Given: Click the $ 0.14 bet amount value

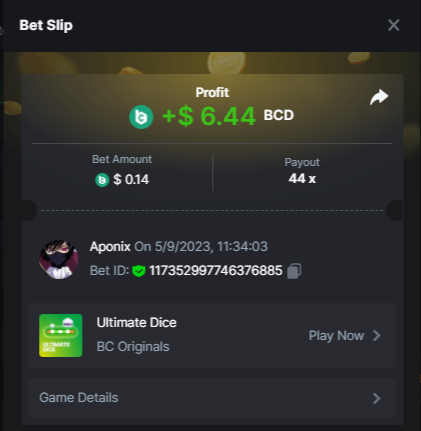Looking at the screenshot, I should [131, 180].
